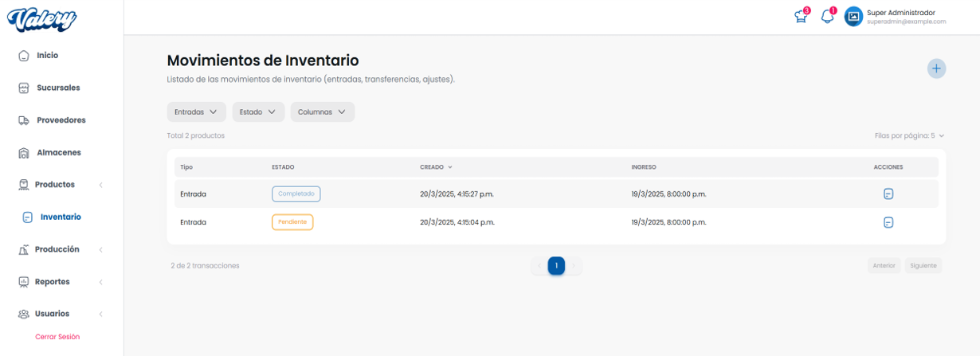This screenshot has width=980, height=356.
Task: Click the Reportes chart icon
Action: [x=24, y=282]
